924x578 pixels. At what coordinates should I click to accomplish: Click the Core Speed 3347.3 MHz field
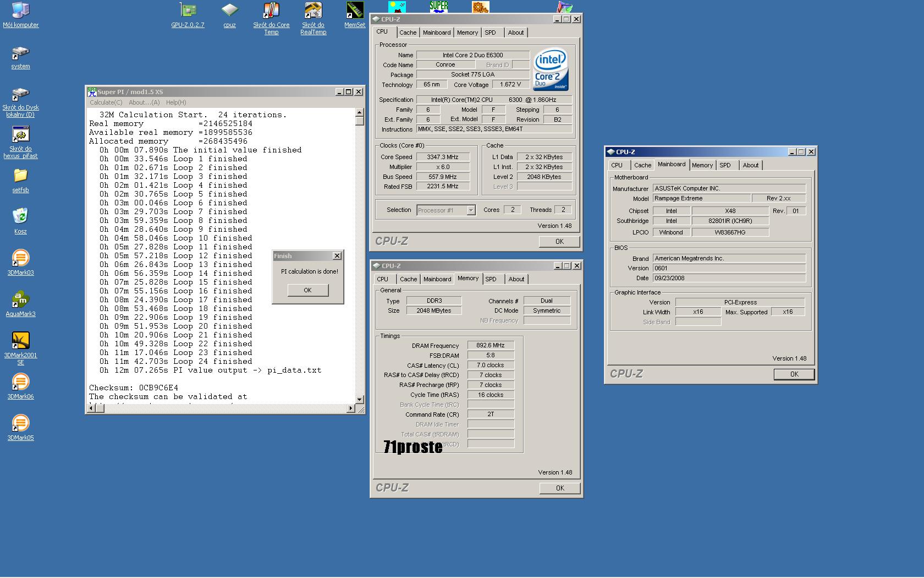click(443, 157)
